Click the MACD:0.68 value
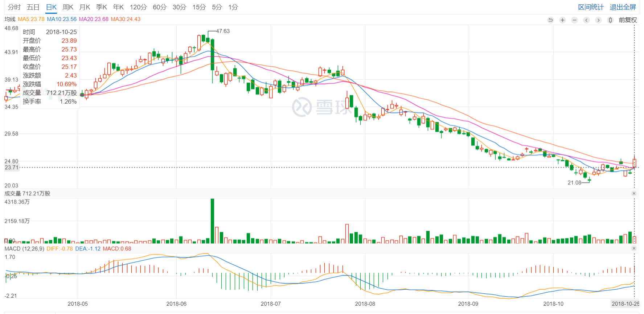Screen dimensions: 644x314 pyautogui.click(x=117, y=249)
